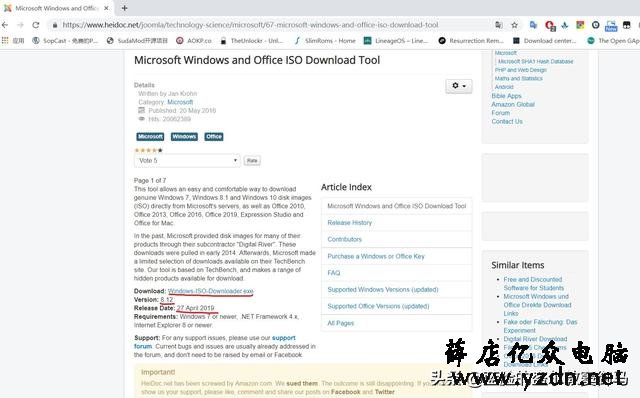Open Release History in Article Index
The height and width of the screenshot is (398, 640).
350,223
